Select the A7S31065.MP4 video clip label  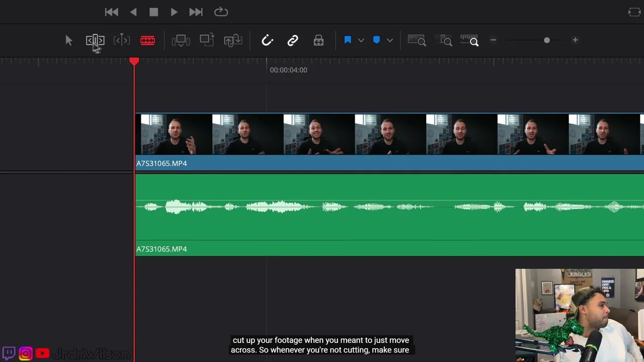(162, 163)
